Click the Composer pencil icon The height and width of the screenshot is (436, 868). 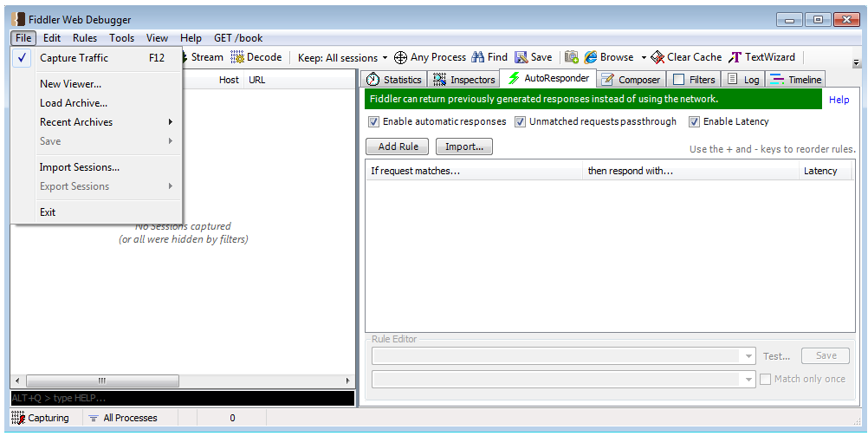[607, 79]
